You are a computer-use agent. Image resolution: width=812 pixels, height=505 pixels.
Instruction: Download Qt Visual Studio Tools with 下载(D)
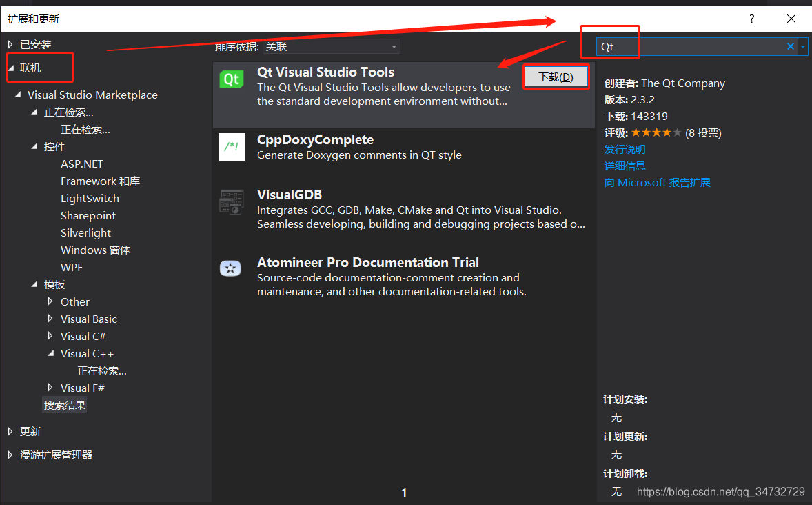click(556, 77)
